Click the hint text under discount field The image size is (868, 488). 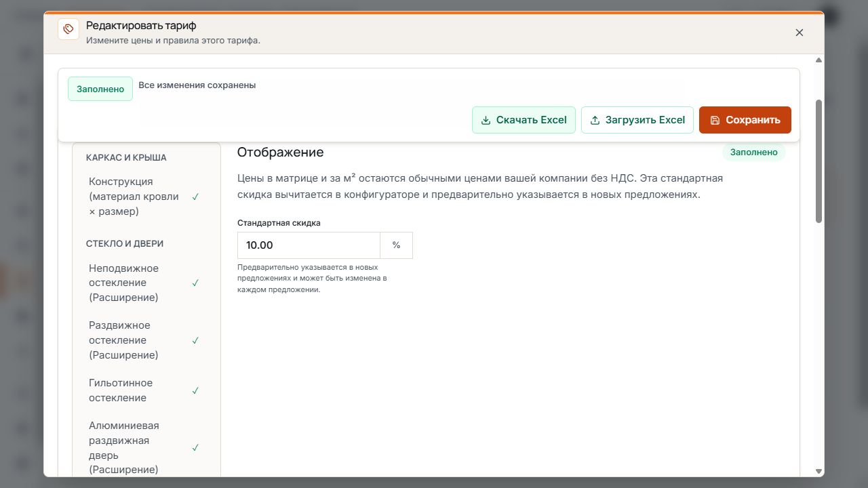[312, 279]
